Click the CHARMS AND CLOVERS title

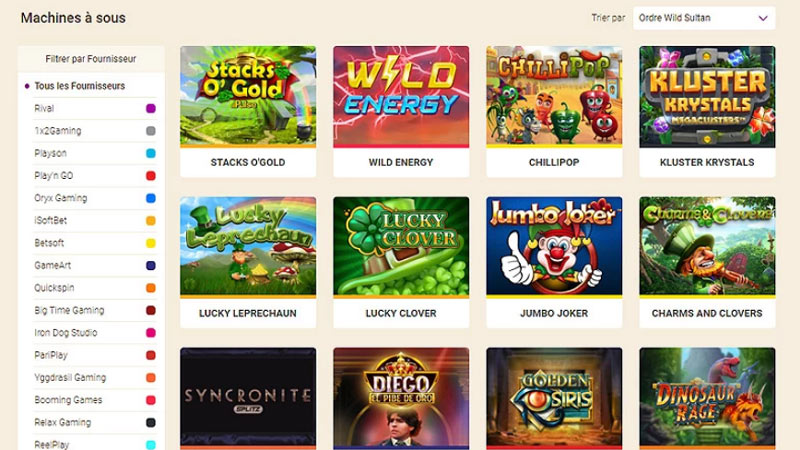707,313
